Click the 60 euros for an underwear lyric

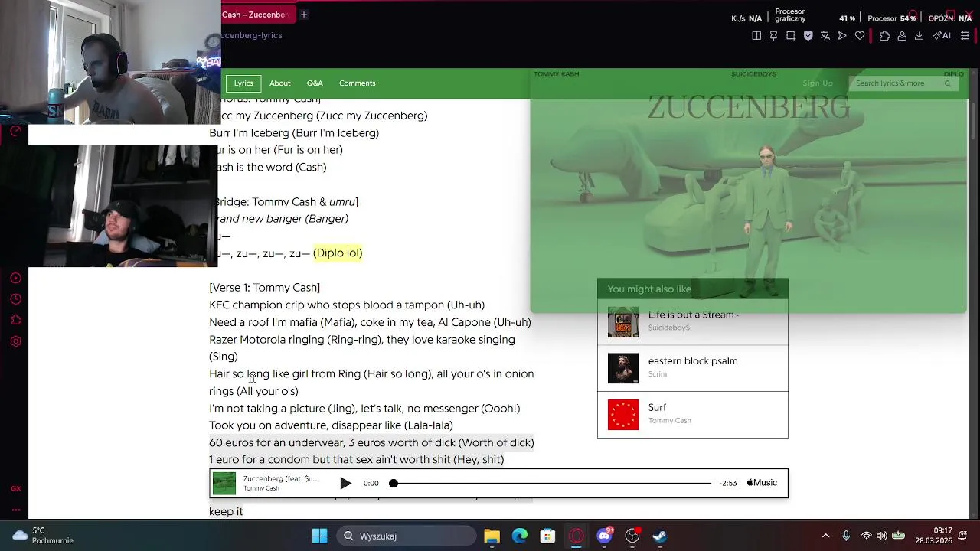(x=371, y=442)
